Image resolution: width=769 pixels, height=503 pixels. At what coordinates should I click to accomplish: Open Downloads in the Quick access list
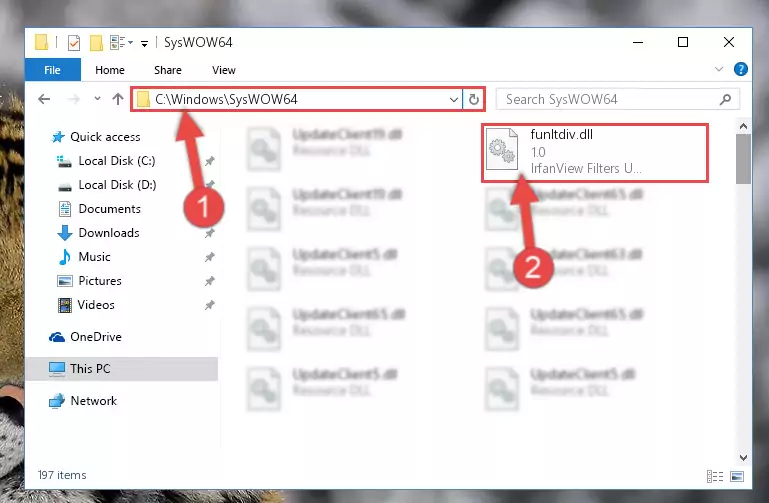point(109,233)
